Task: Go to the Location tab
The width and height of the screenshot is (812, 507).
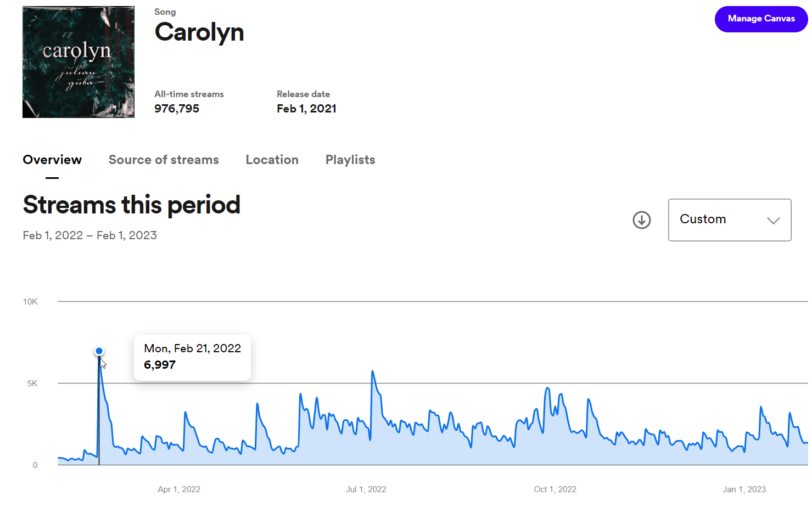Action: click(272, 160)
